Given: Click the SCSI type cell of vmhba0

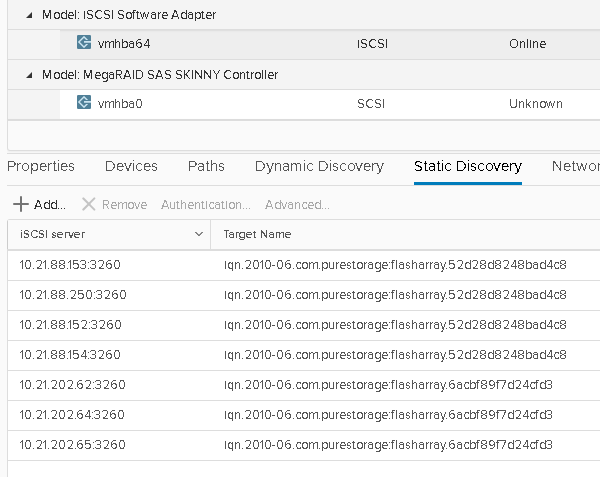Looking at the screenshot, I should (x=371, y=104).
